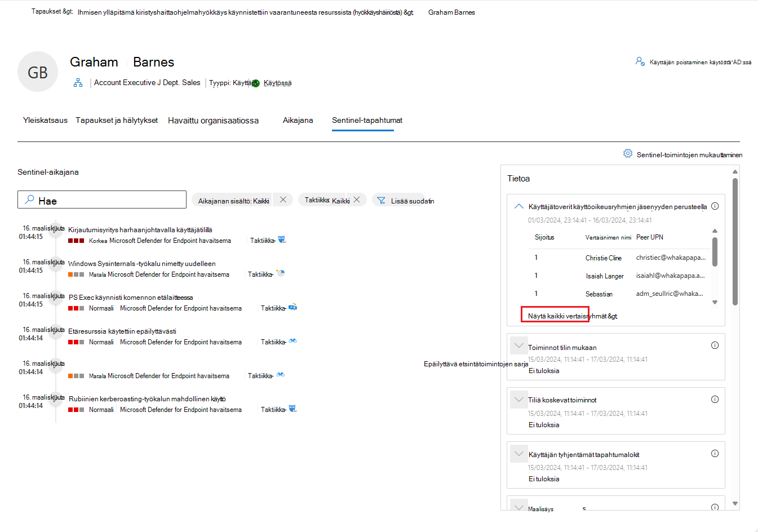
Task: Click isaiahl@whakapapa email cell
Action: coord(671,276)
